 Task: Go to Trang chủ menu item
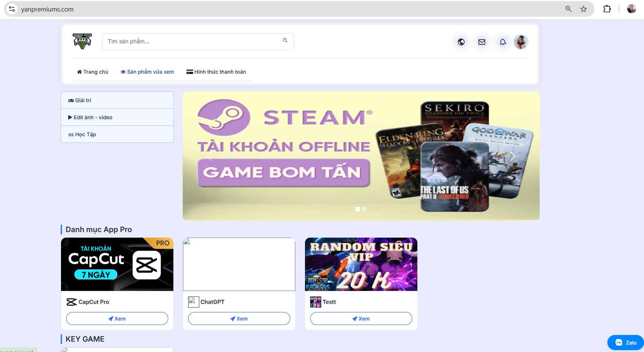click(x=92, y=72)
